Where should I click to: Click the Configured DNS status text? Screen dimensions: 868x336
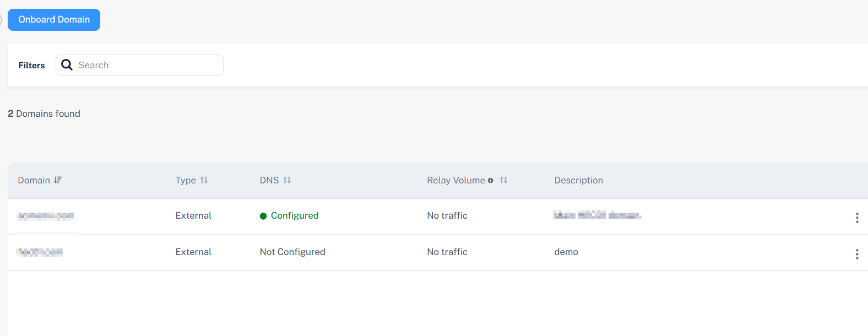tap(295, 215)
